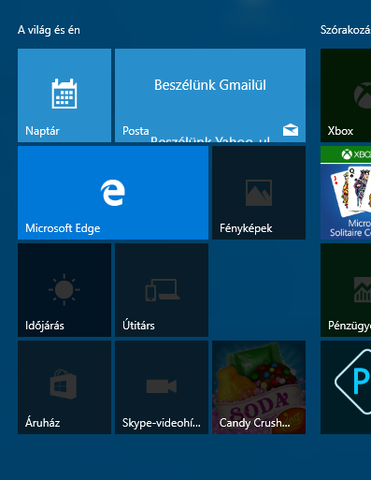Open the Posta mail tile
Screen dimensions: 371x480
(210, 95)
